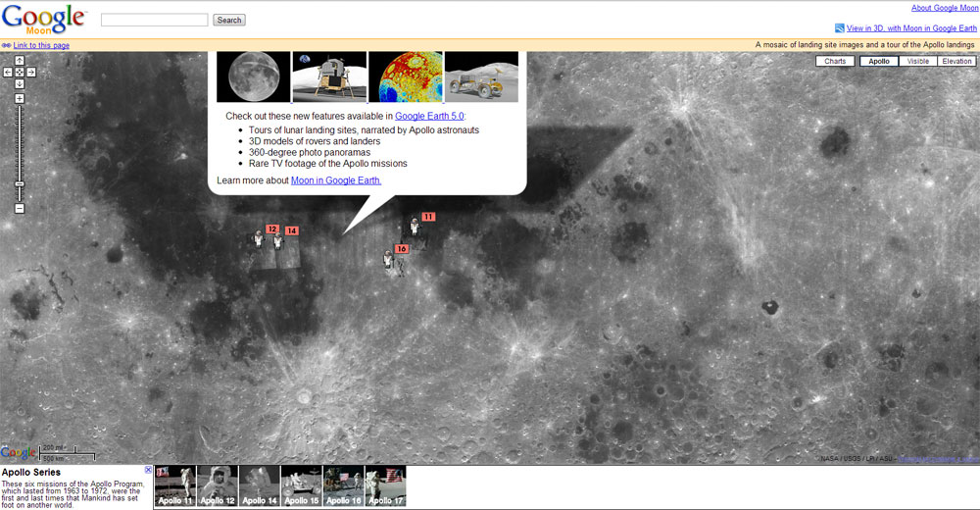
Task: Click the Apollo 14 astronaut marker
Action: [278, 240]
